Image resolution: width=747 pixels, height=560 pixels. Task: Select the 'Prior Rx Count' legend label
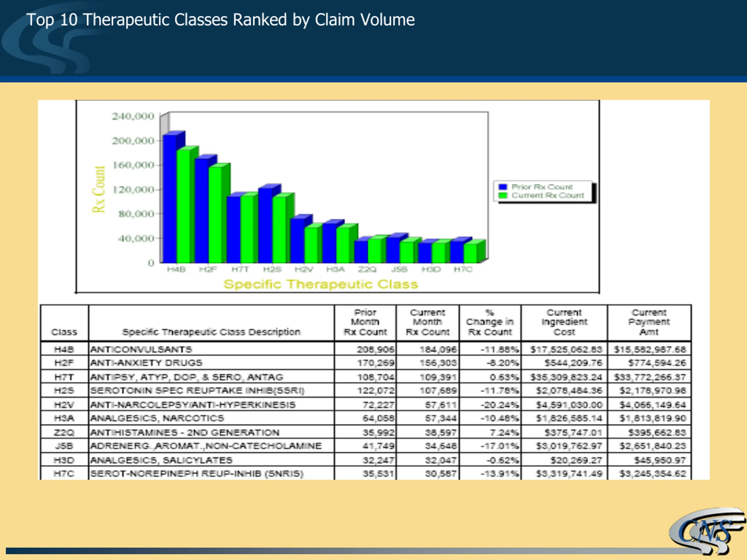pyautogui.click(x=542, y=187)
